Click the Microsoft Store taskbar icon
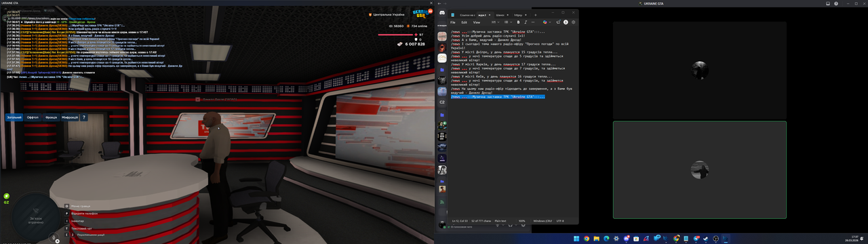This screenshot has width=868, height=244. [x=636, y=239]
